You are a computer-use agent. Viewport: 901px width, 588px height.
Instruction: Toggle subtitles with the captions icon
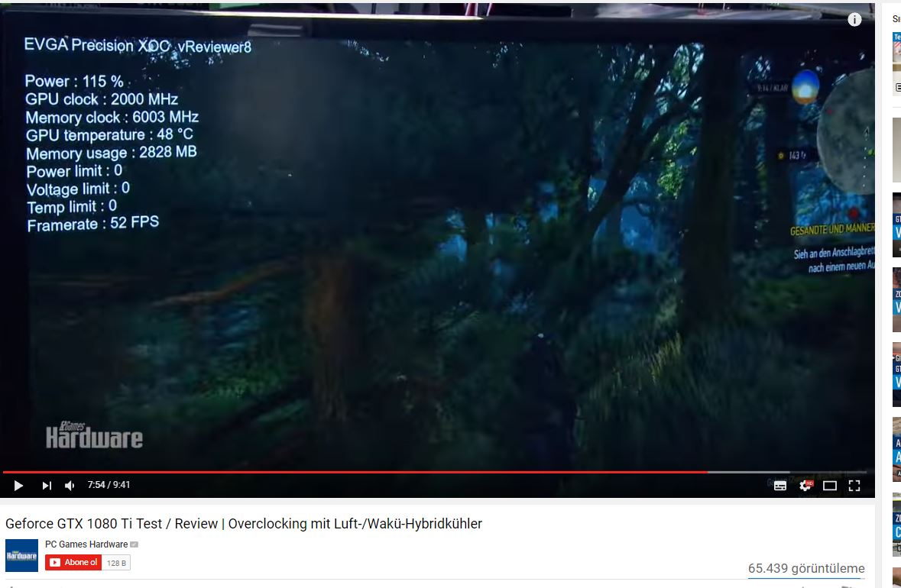pyautogui.click(x=779, y=486)
